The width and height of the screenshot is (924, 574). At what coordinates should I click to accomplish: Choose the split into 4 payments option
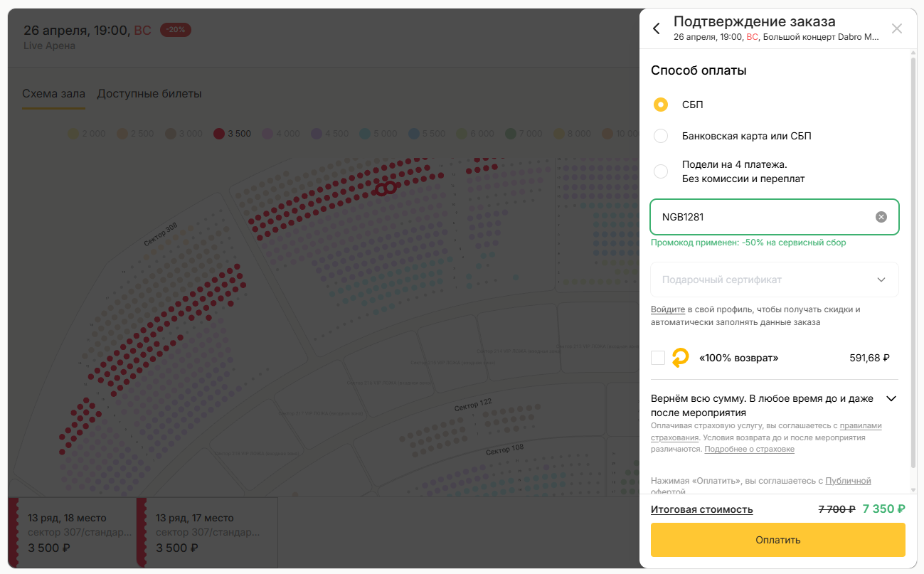(661, 171)
